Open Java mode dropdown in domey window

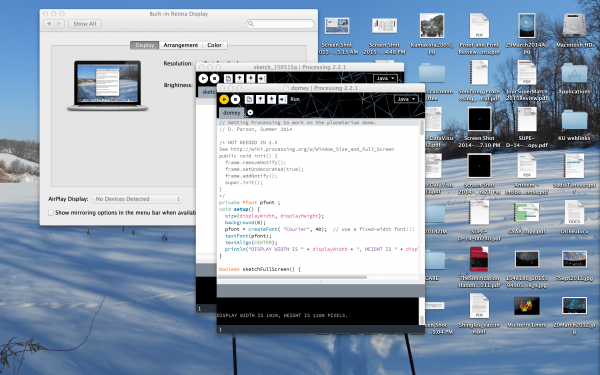[x=406, y=99]
